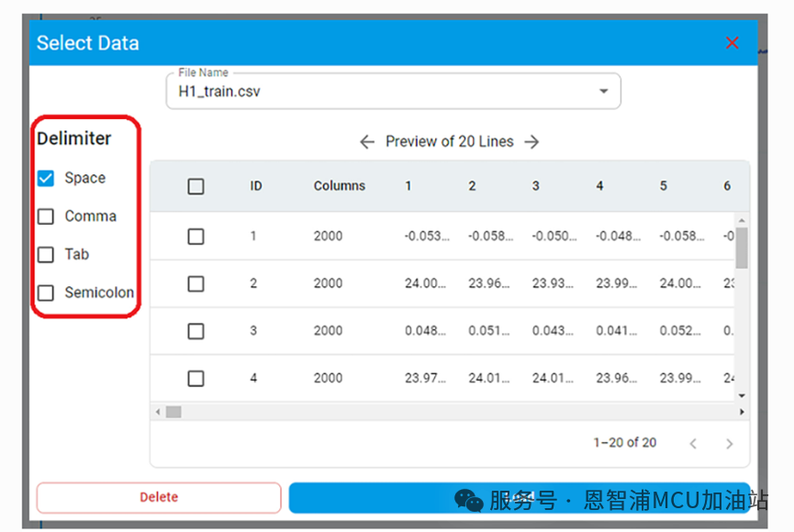The height and width of the screenshot is (532, 794).
Task: Select the checkbox for row ID 3
Action: (x=196, y=331)
